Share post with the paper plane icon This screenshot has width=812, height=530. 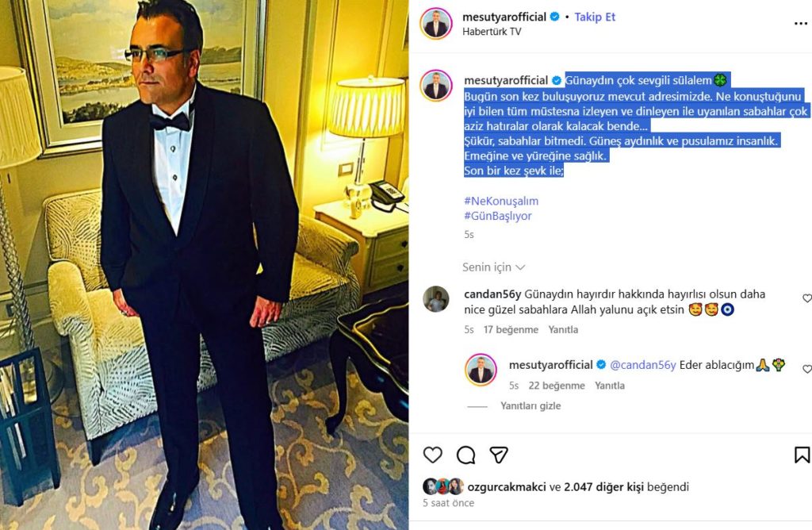pyautogui.click(x=498, y=455)
